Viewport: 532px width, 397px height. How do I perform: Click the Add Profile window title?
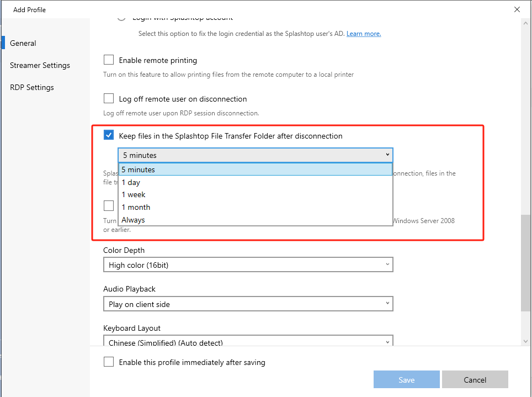tap(29, 10)
